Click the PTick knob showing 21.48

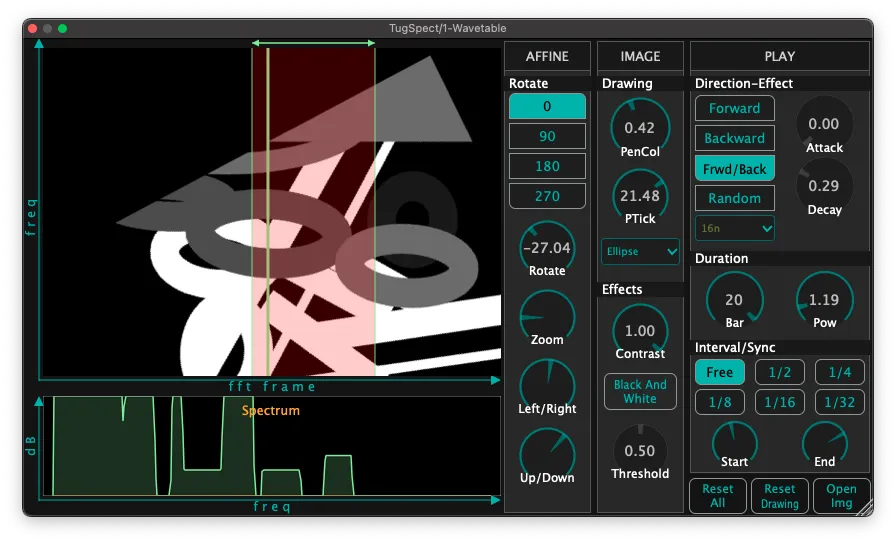click(x=639, y=195)
